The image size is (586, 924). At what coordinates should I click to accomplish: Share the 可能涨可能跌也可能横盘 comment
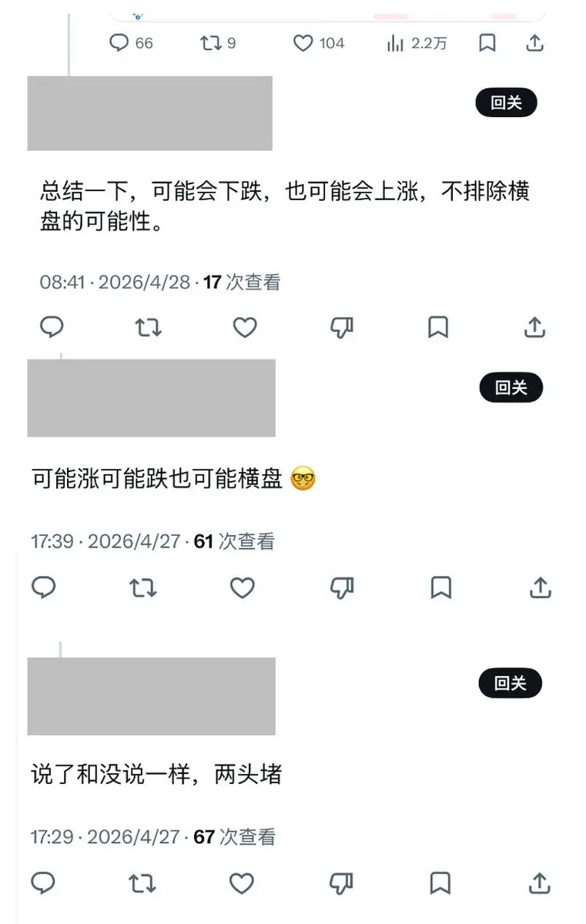pos(541,588)
